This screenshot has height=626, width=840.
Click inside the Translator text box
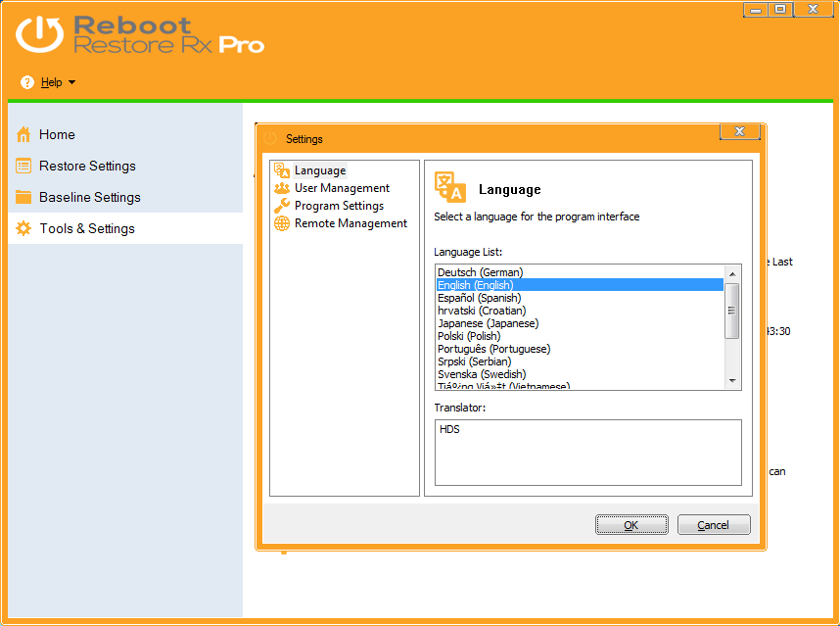588,453
